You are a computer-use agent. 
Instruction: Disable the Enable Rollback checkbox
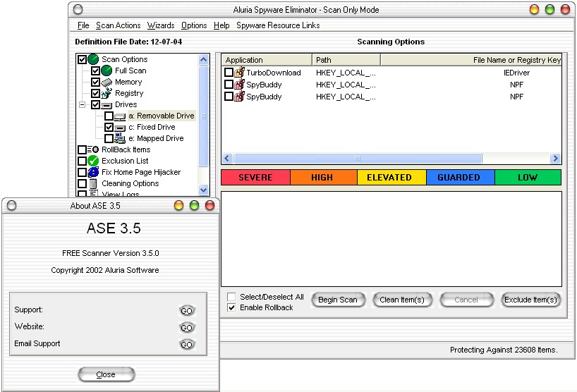coord(231,307)
